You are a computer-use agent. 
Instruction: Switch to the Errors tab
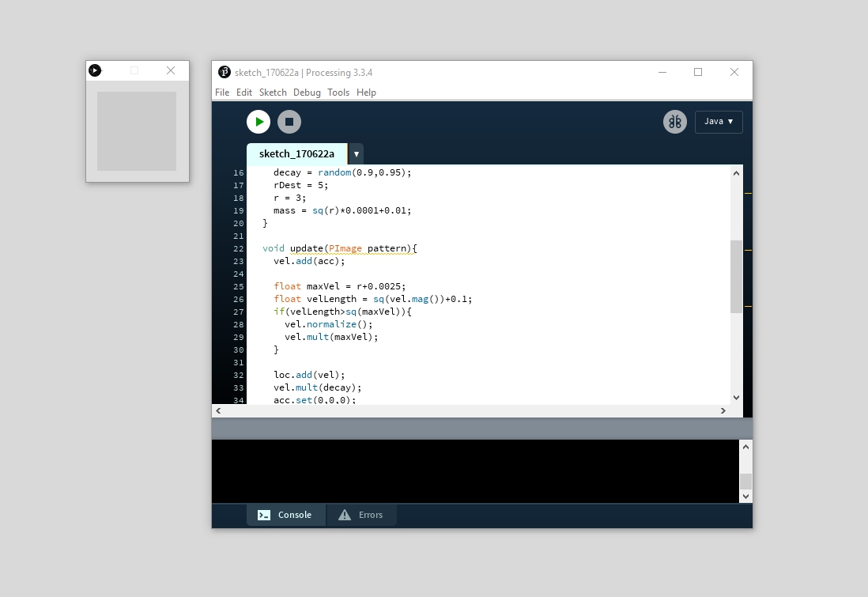[x=370, y=515]
